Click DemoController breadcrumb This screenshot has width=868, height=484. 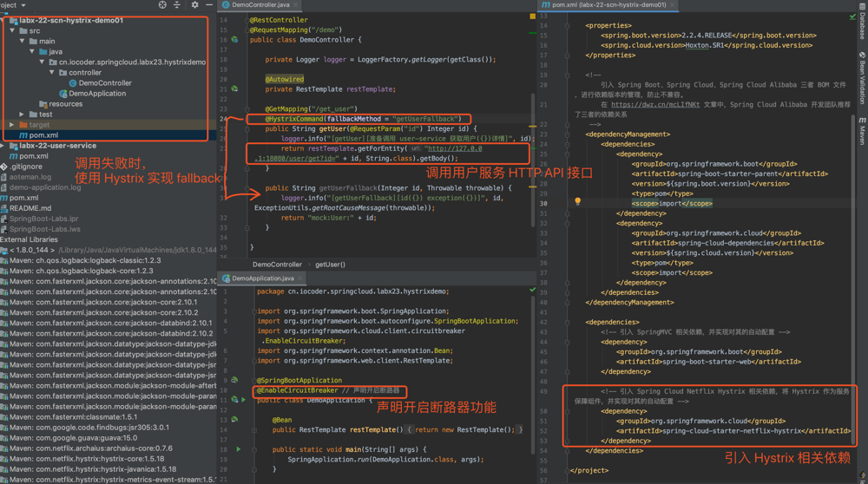coord(277,265)
